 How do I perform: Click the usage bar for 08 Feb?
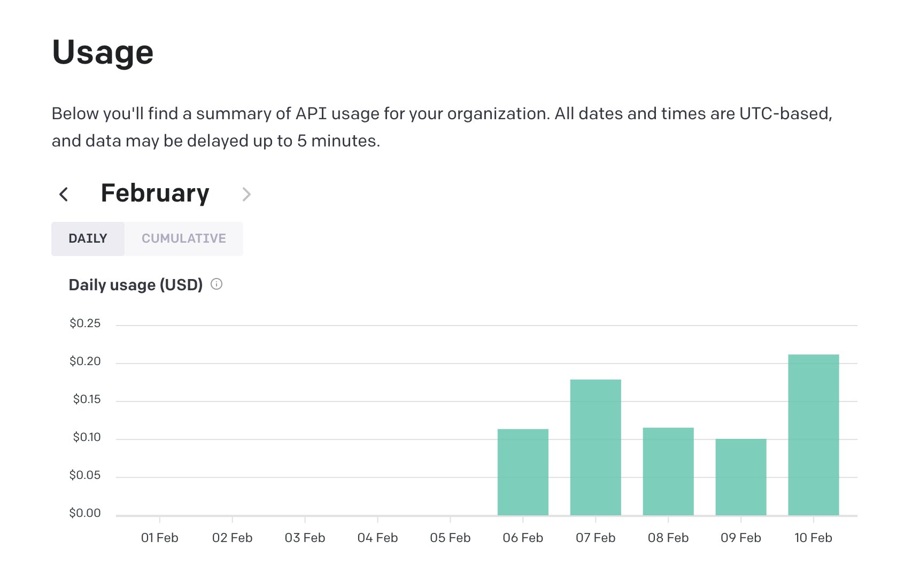[x=668, y=470]
